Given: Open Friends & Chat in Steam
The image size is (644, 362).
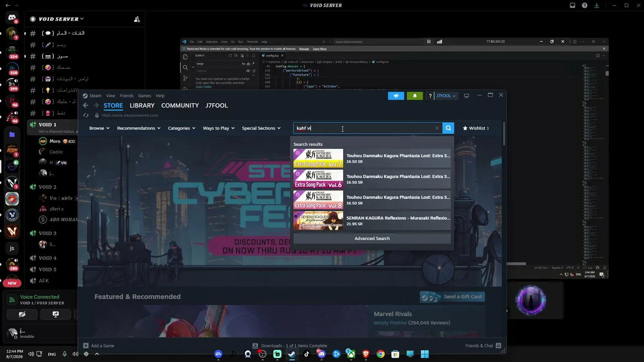Looking at the screenshot, I should coord(483,346).
